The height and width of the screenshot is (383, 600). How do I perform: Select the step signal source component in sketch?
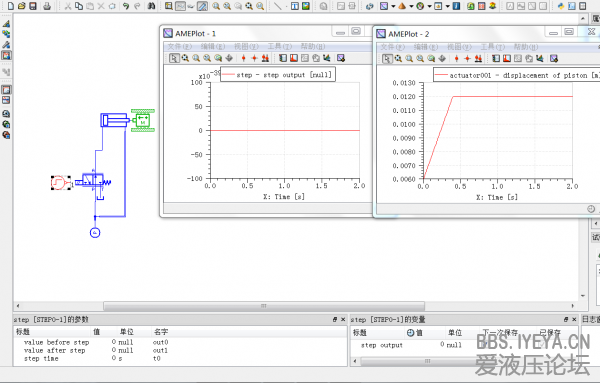[x=59, y=183]
